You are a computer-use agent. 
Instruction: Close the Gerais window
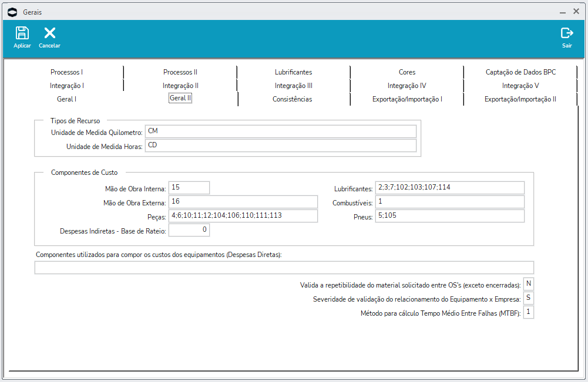click(576, 12)
